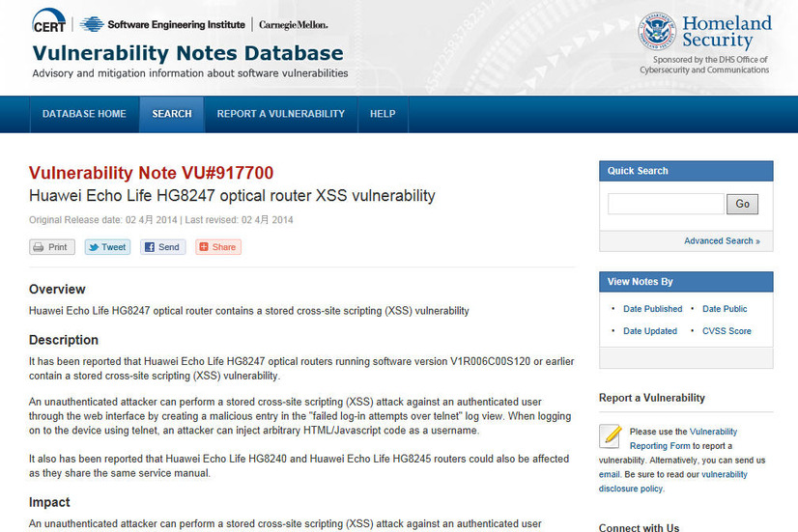This screenshot has height=532, width=798.
Task: Click the Tweet button label
Action: click(113, 247)
